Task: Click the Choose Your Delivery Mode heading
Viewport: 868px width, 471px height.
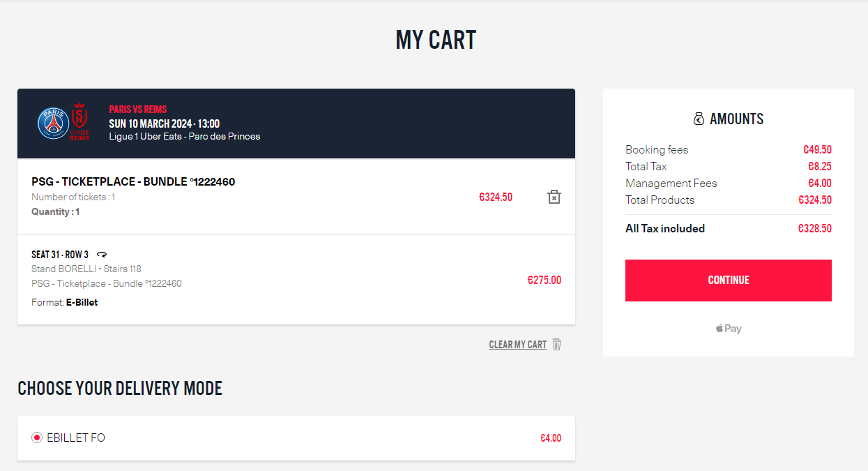Action: pos(120,389)
